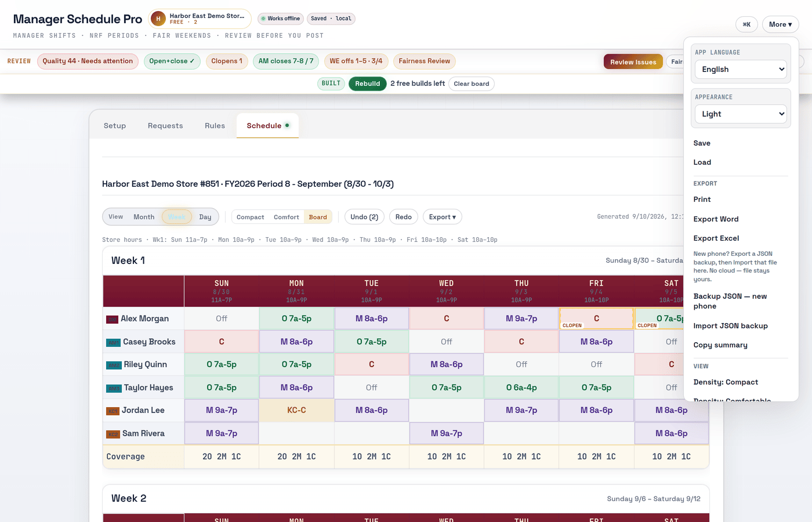Click Alex Morgan's role badge icon
Image resolution: width=812 pixels, height=522 pixels.
pyautogui.click(x=113, y=320)
